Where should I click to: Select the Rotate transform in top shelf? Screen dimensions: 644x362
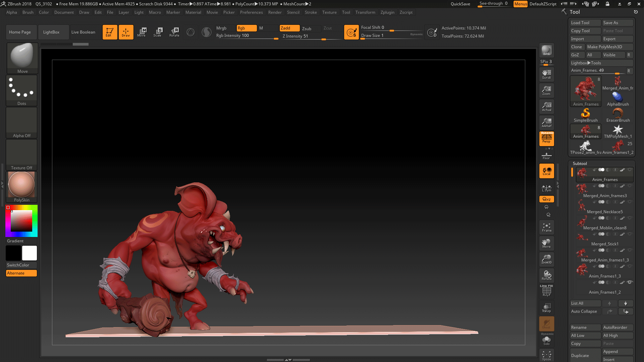point(174,32)
